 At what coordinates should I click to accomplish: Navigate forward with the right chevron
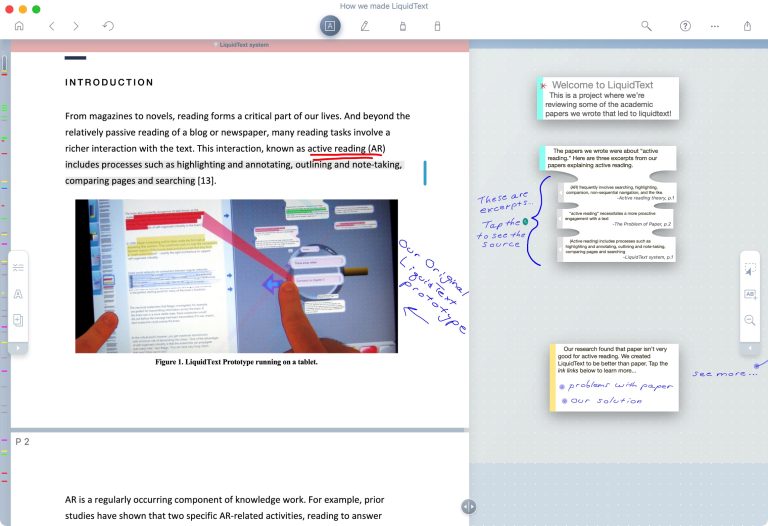click(75, 26)
